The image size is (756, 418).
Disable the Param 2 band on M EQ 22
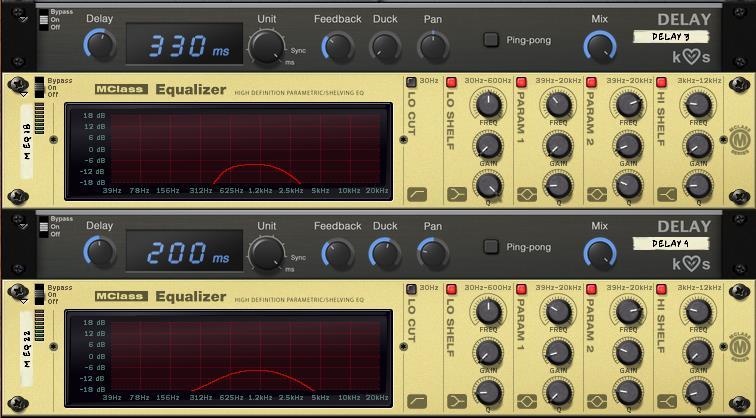591,289
